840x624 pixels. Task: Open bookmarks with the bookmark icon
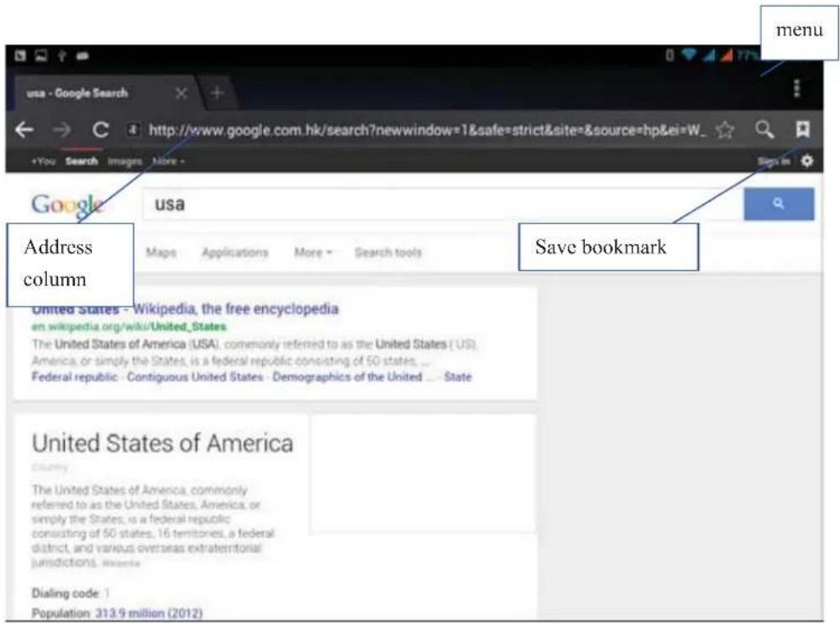pos(802,129)
